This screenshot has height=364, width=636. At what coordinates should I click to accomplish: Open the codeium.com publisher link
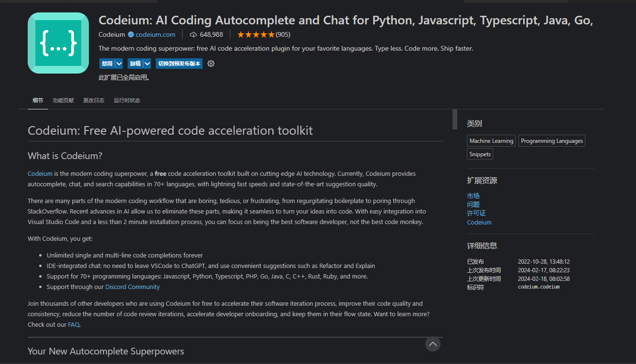tap(155, 34)
